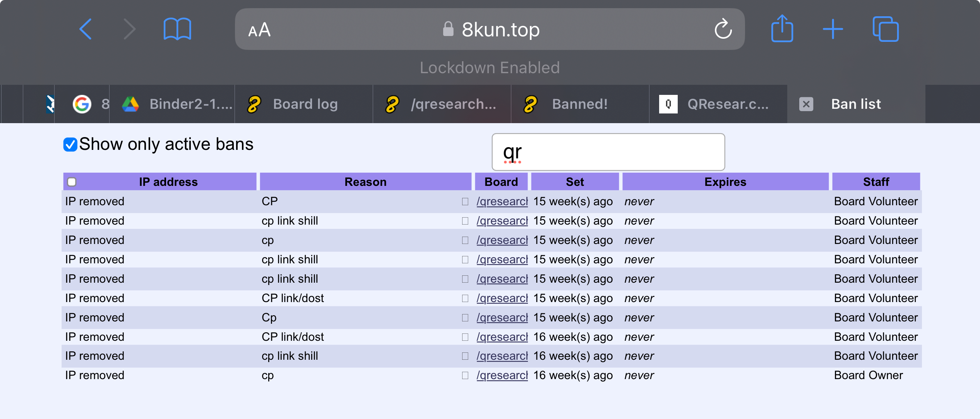Viewport: 980px width, 419px height.
Task: Click 'never' in the Board Owner row
Action: (x=639, y=375)
